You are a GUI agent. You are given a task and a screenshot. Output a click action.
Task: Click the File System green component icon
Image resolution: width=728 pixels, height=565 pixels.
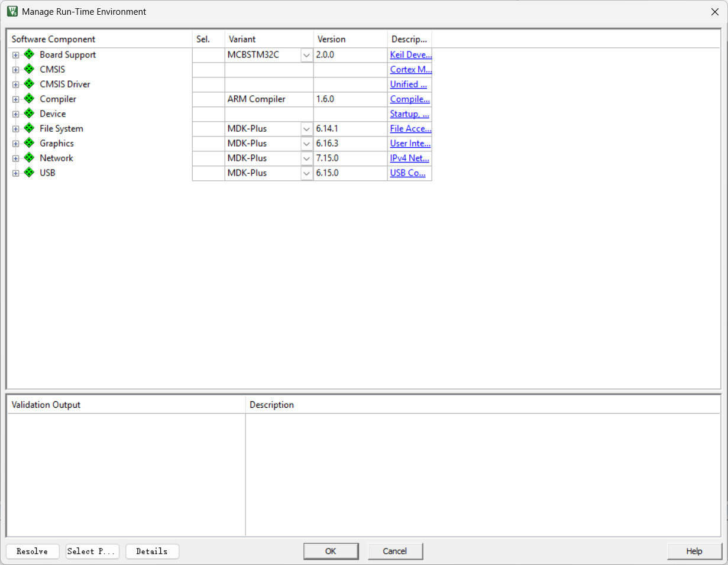[30, 128]
